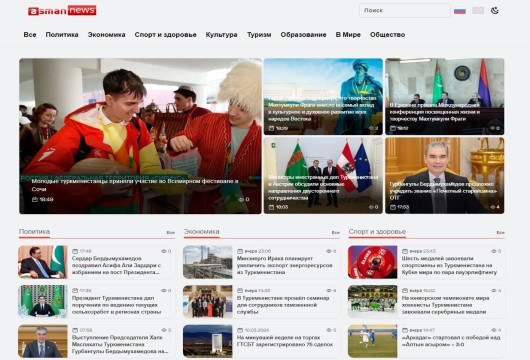This screenshot has height=360, width=530.
Task: Open the Туркменистан и Австрия ministers story card
Action: [x=323, y=175]
